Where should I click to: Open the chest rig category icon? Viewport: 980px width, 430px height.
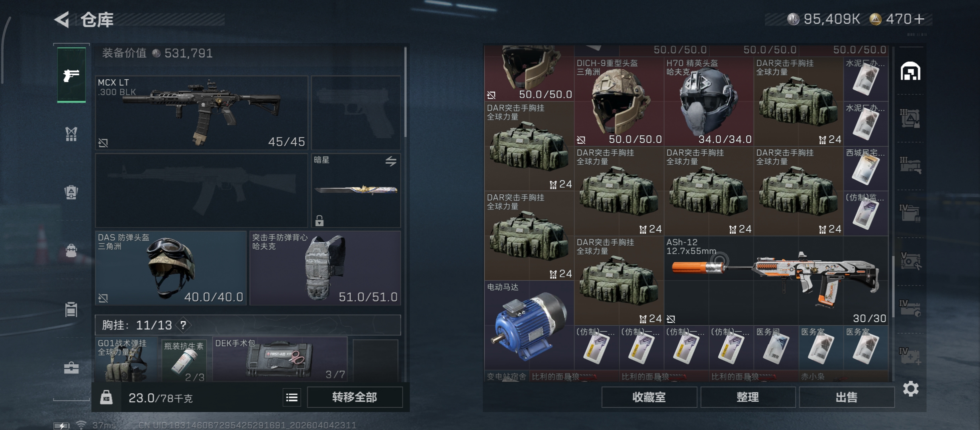pos(71,134)
